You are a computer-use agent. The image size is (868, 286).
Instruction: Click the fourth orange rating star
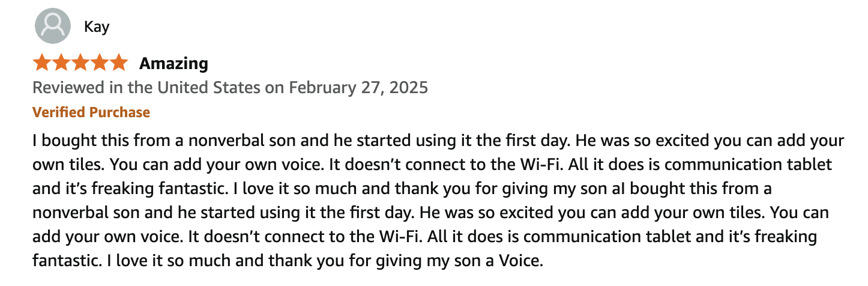tap(100, 62)
